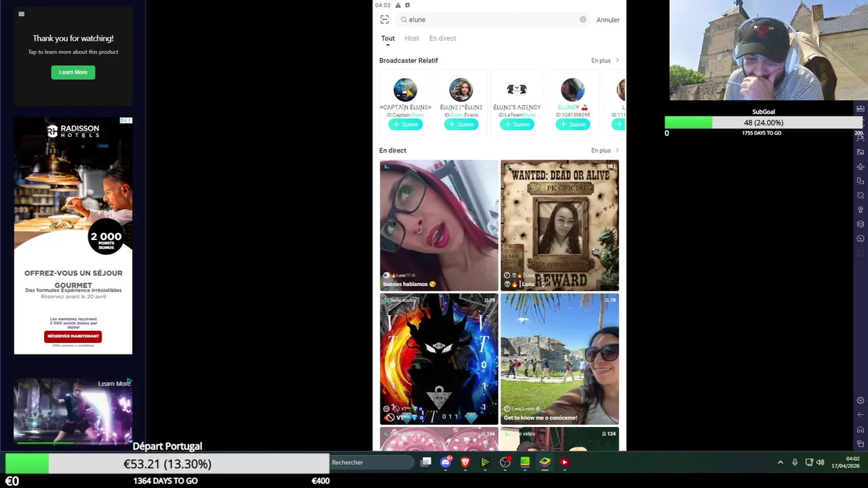Click the BlueStacks home icon

click(861, 429)
